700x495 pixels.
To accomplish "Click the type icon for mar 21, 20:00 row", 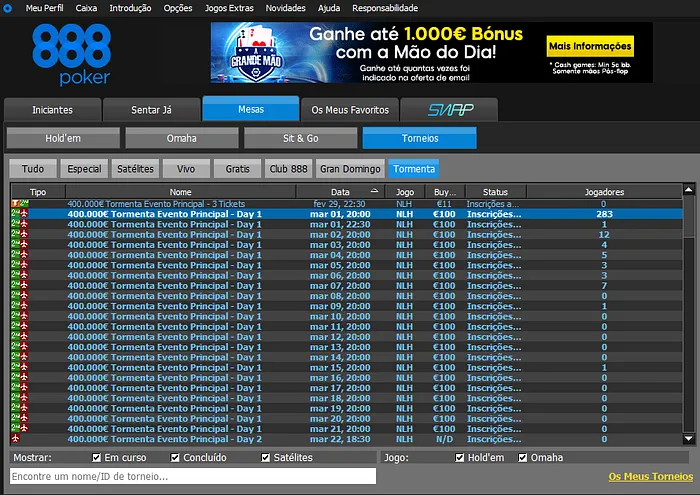I will 20,428.
